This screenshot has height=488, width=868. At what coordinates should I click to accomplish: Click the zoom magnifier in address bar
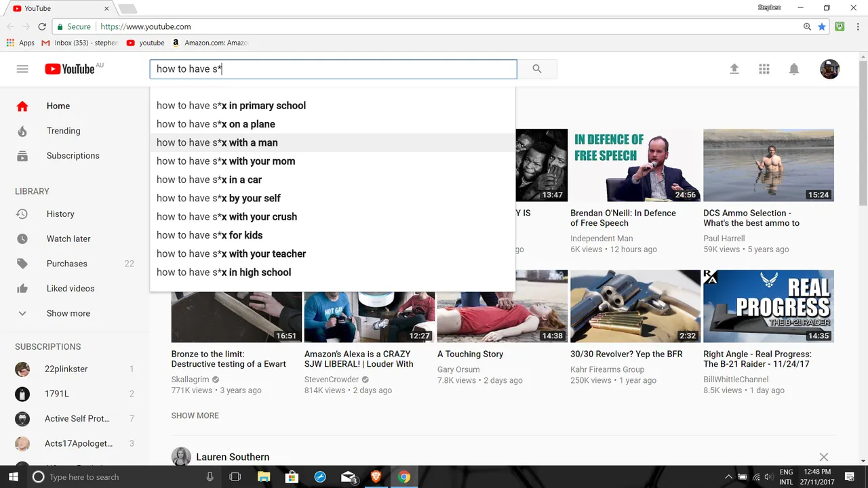807,26
